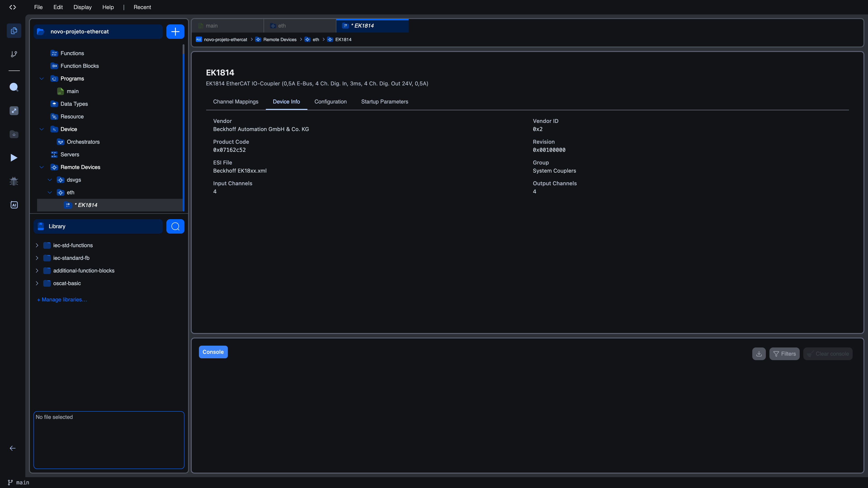The height and width of the screenshot is (488, 868).
Task: Click the git branch icon in status bar
Action: [10, 482]
